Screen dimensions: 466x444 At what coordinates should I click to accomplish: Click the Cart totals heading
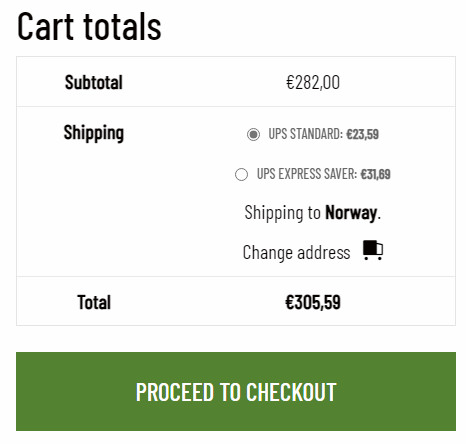(x=89, y=26)
